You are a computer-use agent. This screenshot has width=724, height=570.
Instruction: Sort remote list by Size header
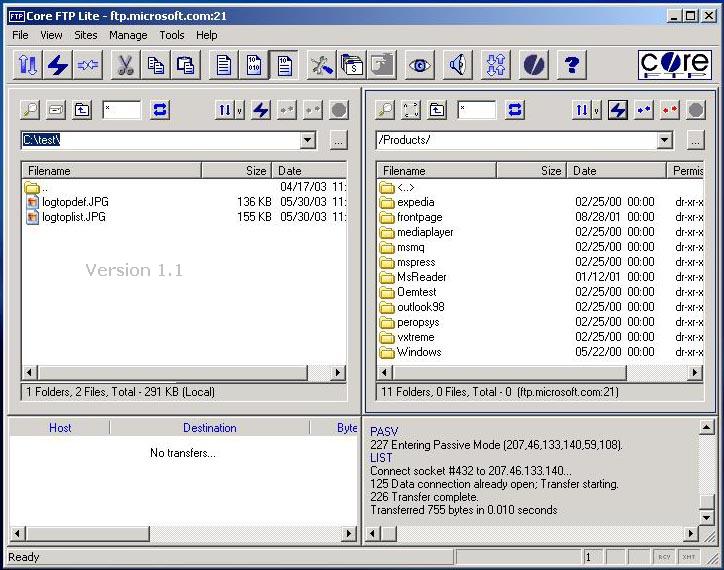pyautogui.click(x=531, y=171)
